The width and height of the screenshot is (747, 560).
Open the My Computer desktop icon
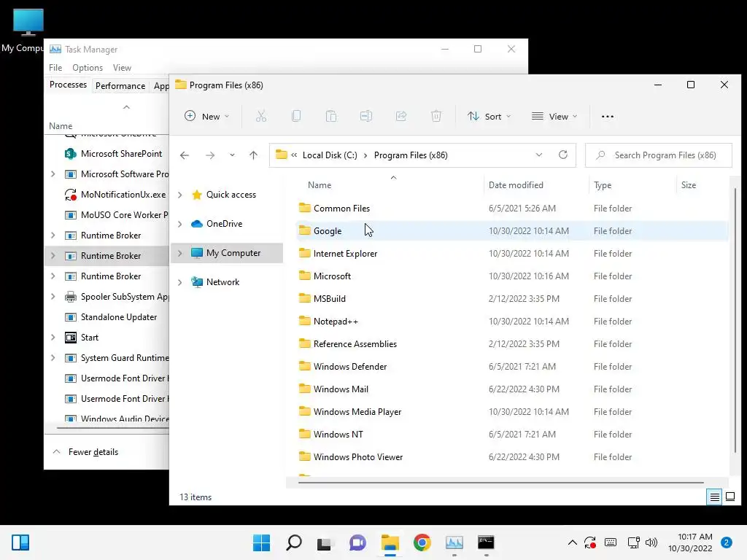(x=28, y=31)
